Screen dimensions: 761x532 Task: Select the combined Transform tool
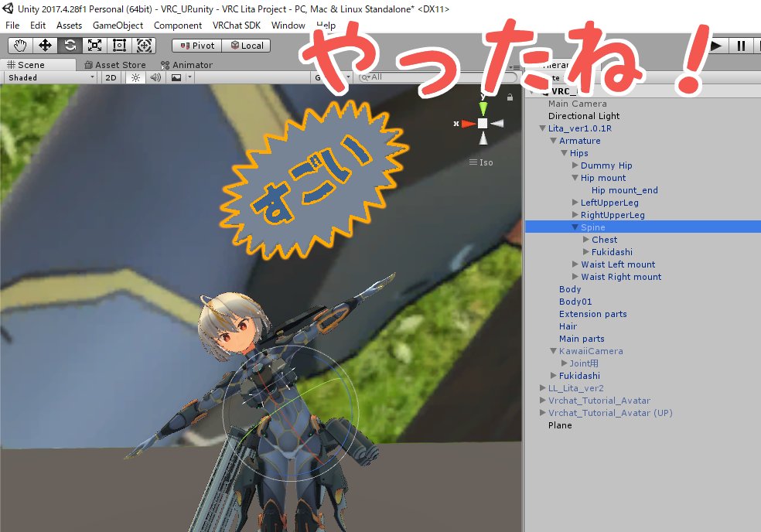(144, 46)
